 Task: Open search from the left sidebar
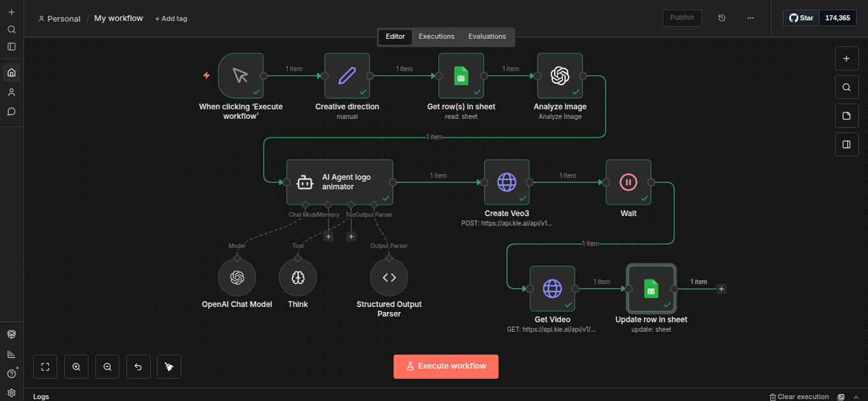click(x=11, y=29)
